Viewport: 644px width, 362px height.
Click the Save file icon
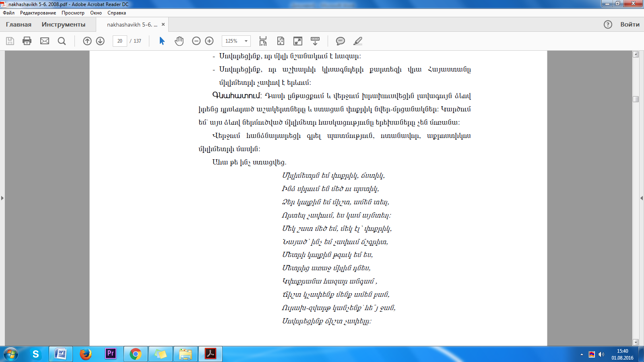click(10, 41)
